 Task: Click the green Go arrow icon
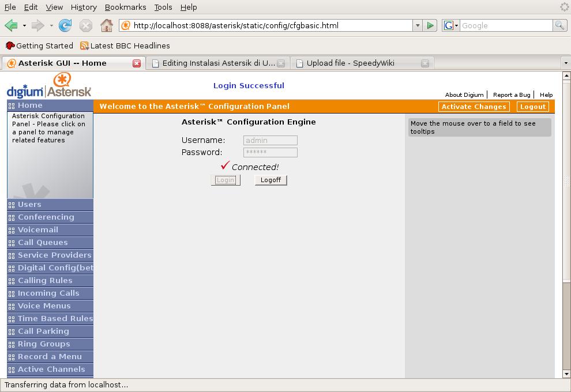(430, 25)
